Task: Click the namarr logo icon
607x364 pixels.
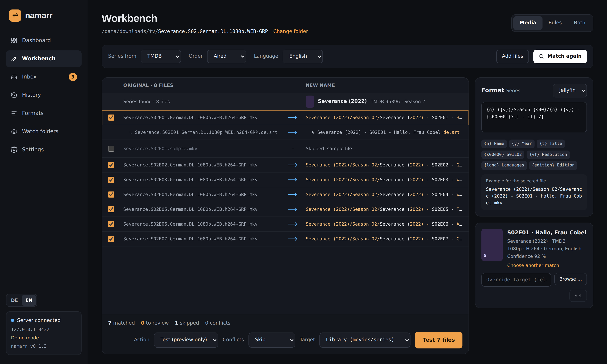Action: coord(15,16)
